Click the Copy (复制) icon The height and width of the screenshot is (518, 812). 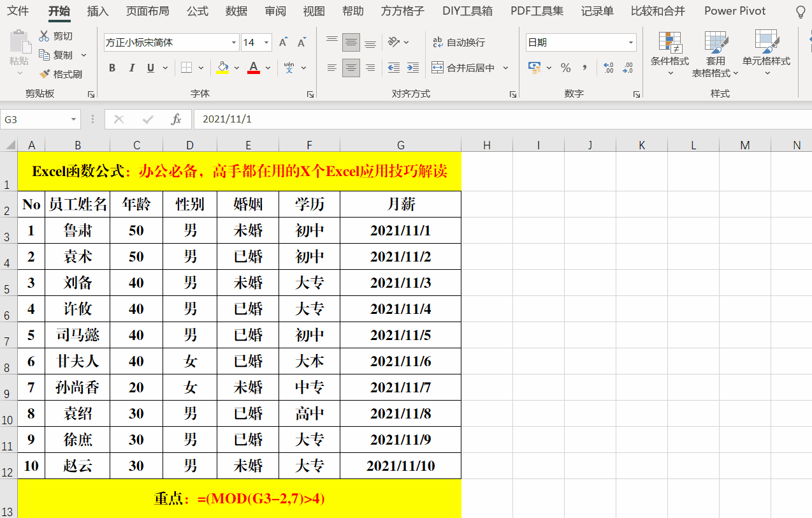click(x=44, y=55)
